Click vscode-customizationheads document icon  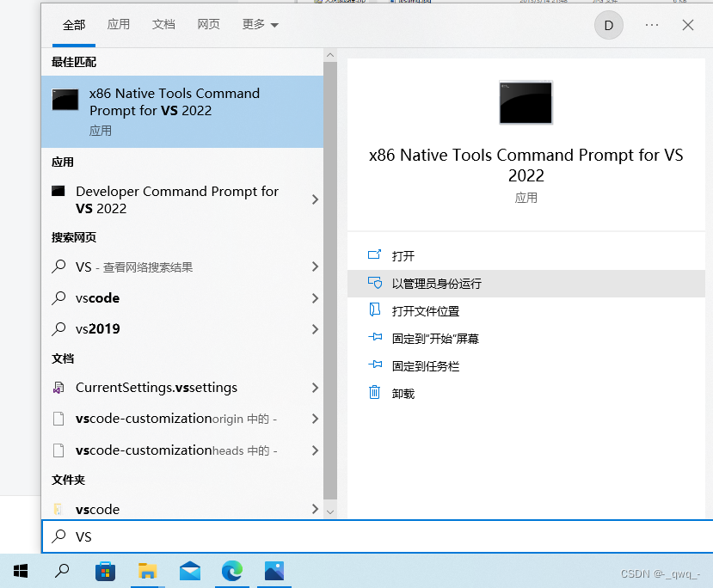(58, 450)
